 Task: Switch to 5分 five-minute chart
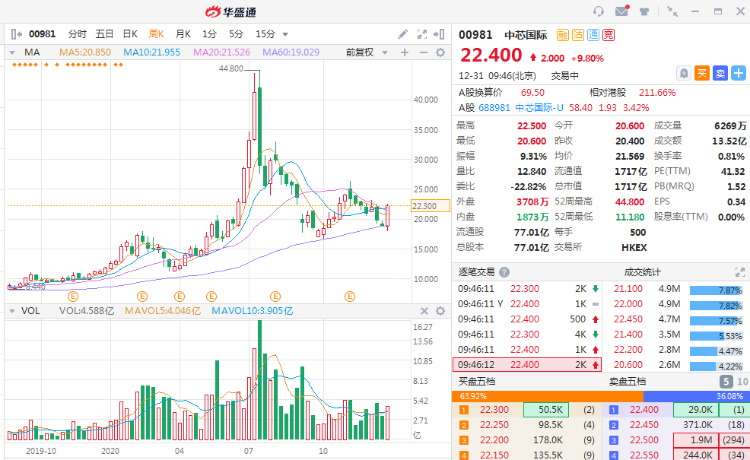pyautogui.click(x=236, y=34)
